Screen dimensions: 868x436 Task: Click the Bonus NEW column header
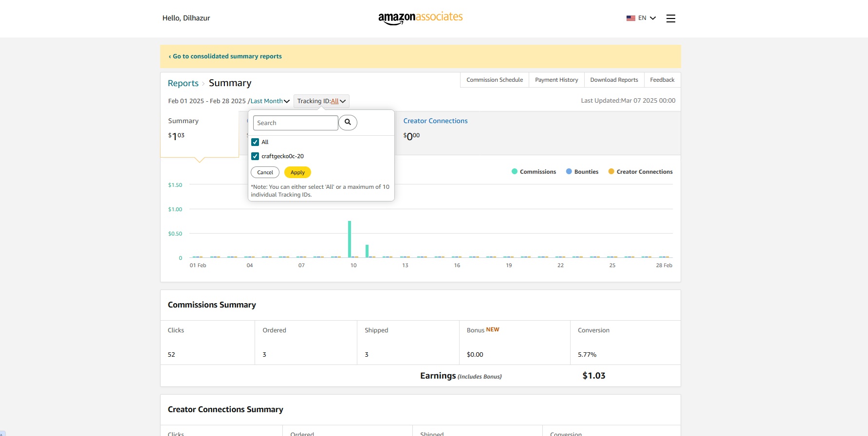click(483, 330)
